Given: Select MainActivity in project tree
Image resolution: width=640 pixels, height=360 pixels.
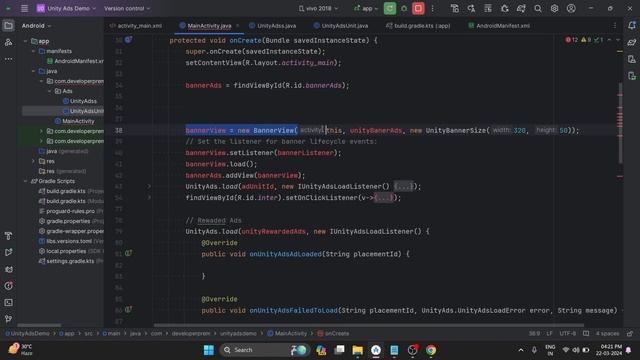Looking at the screenshot, I should tap(75, 121).
